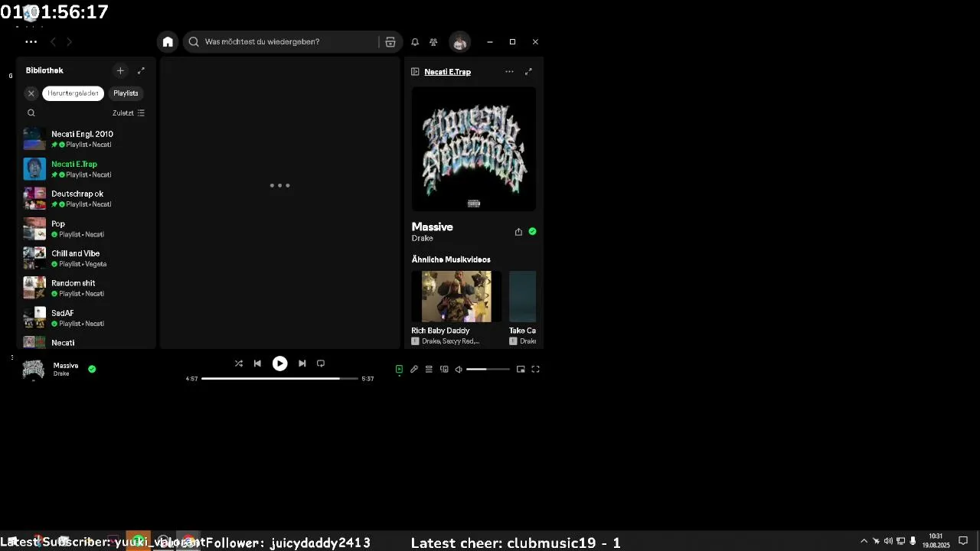
Task: Open the SadAF playlist
Action: coord(86,318)
